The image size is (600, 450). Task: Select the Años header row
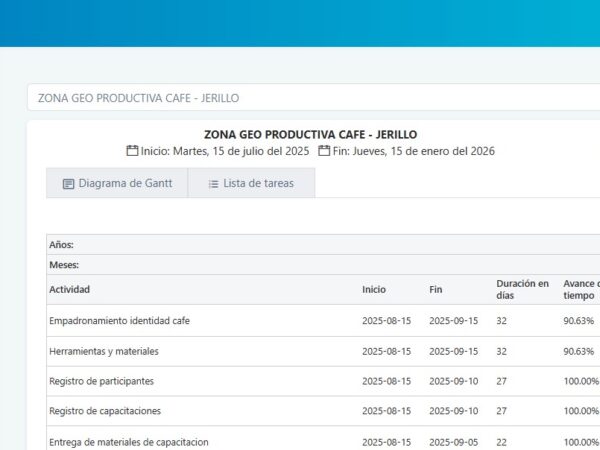61,245
